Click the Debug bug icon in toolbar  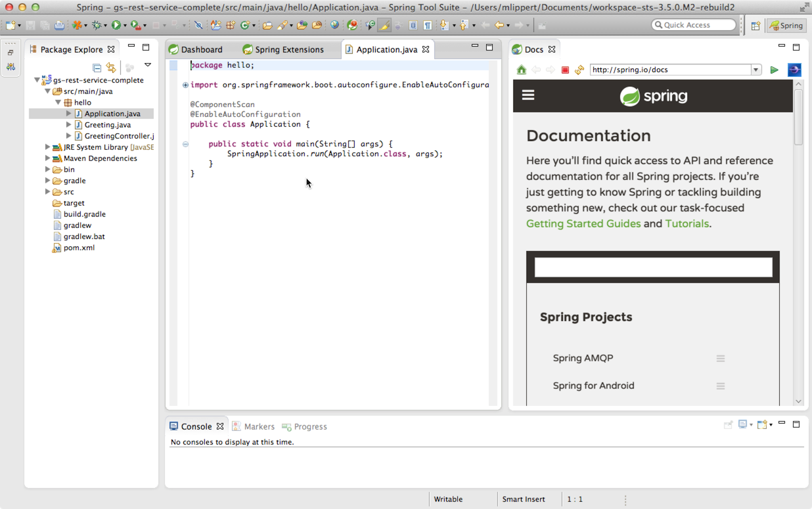[x=97, y=25]
